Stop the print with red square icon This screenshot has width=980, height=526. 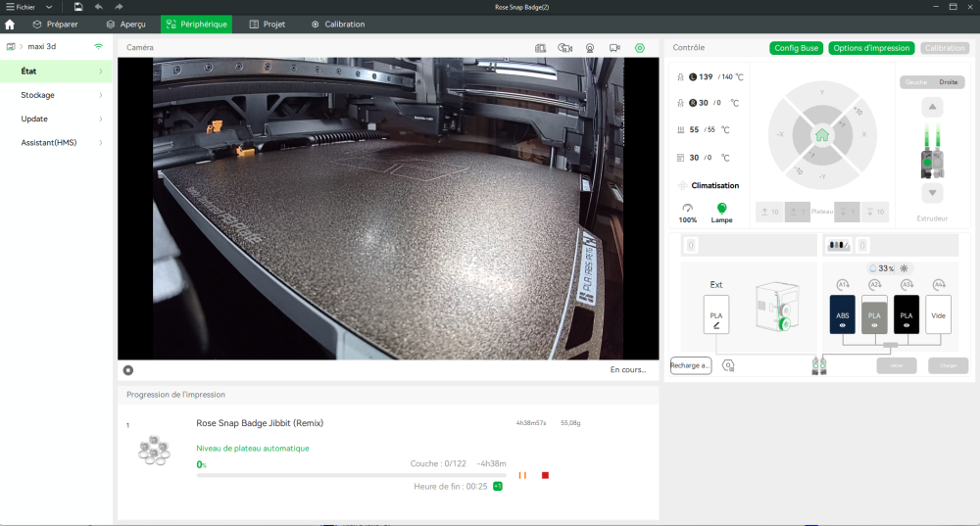(x=545, y=475)
